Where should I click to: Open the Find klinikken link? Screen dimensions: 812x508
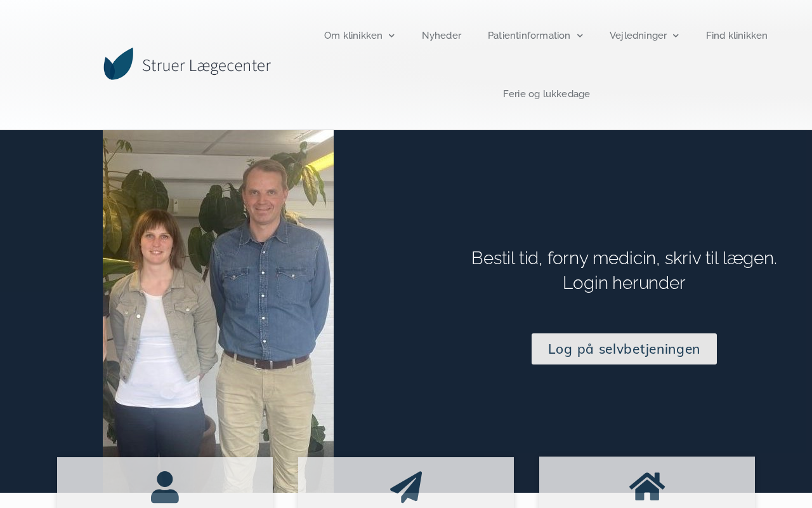(x=737, y=36)
